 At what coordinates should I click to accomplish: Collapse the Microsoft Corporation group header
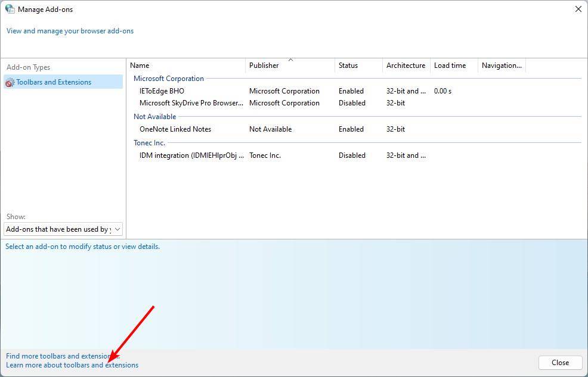point(168,79)
